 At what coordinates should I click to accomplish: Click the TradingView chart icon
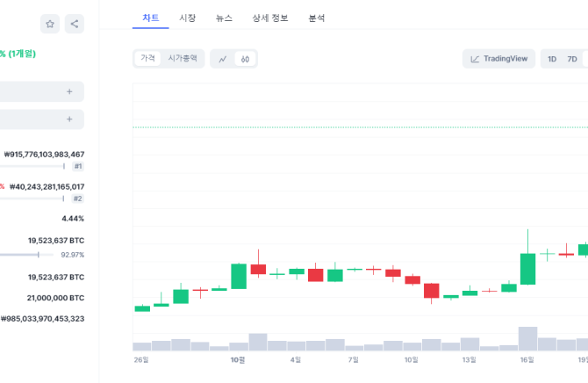coord(498,59)
